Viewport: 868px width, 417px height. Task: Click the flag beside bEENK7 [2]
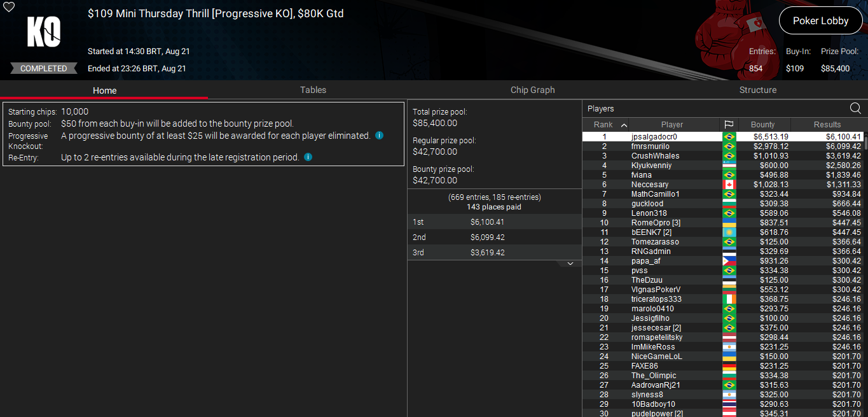click(729, 232)
